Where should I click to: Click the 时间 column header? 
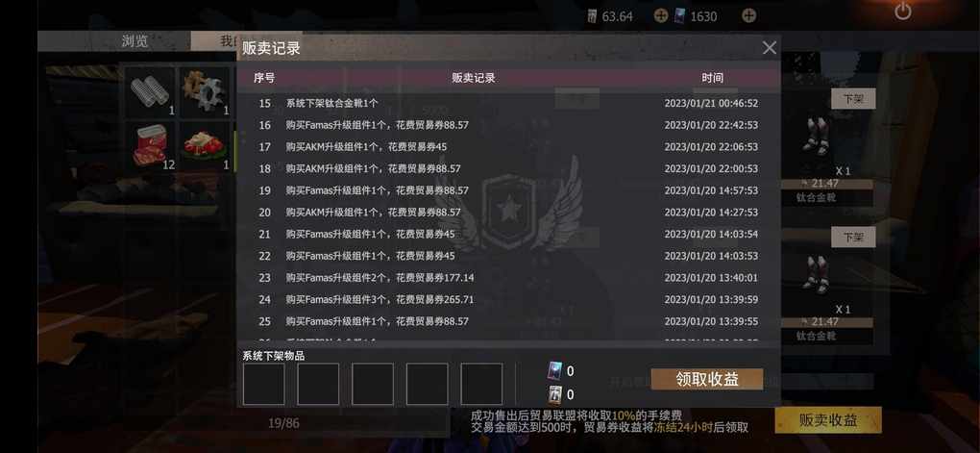tap(712, 78)
